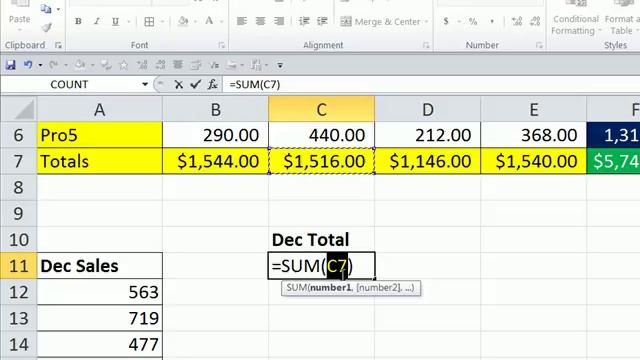Open the Number group dialog launcher

pos(539,45)
